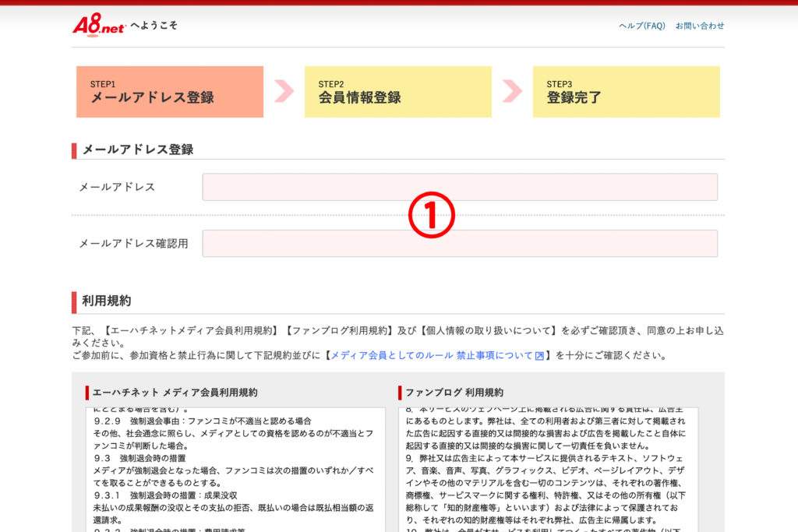Viewport: 798px width, 532px height.
Task: Select the STEP1 メールアドレス登録 step
Action: [170, 92]
